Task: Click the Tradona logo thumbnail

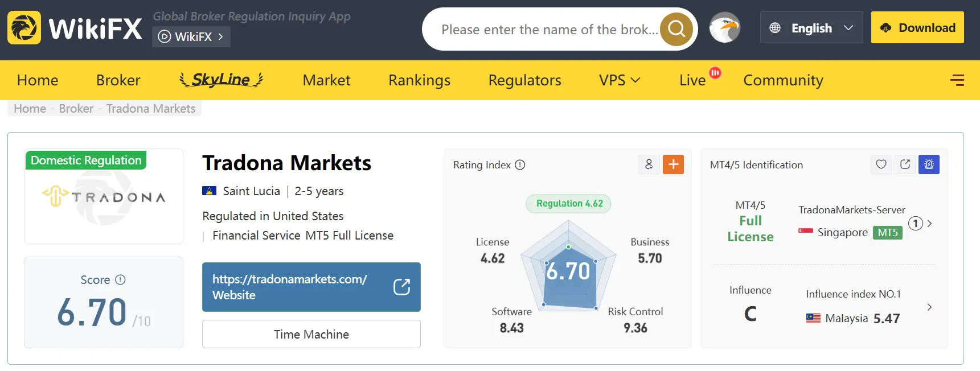Action: [104, 197]
